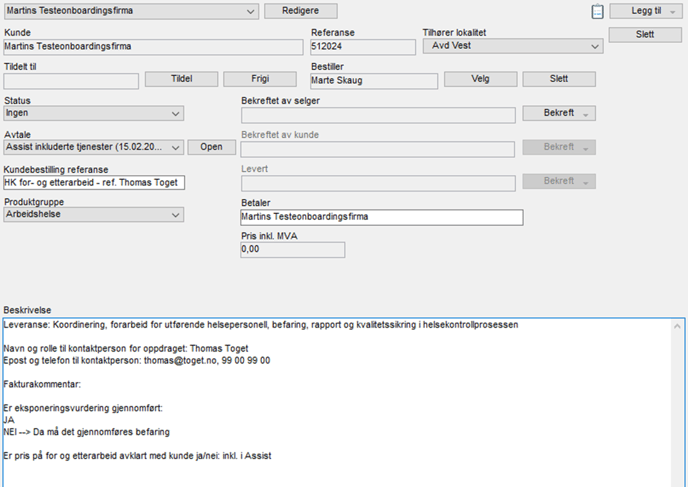The image size is (688, 487).
Task: Click the clipboard icon beside Legg til
Action: coord(598,11)
